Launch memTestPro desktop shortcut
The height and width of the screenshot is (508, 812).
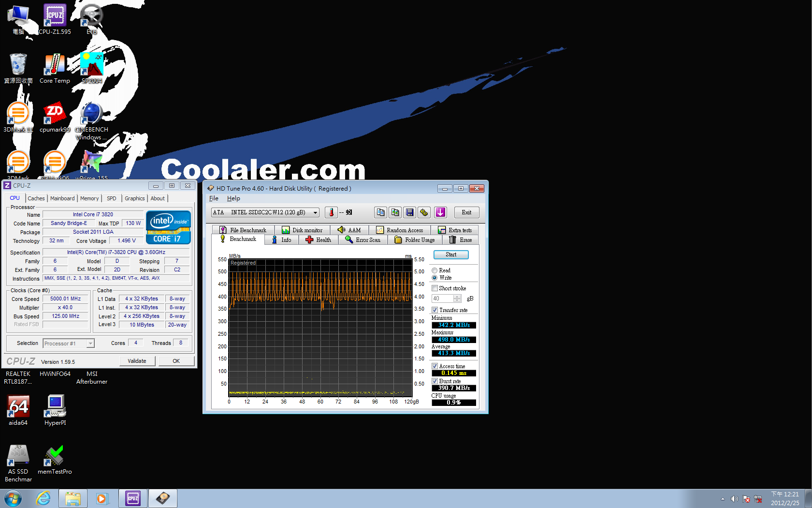click(55, 460)
